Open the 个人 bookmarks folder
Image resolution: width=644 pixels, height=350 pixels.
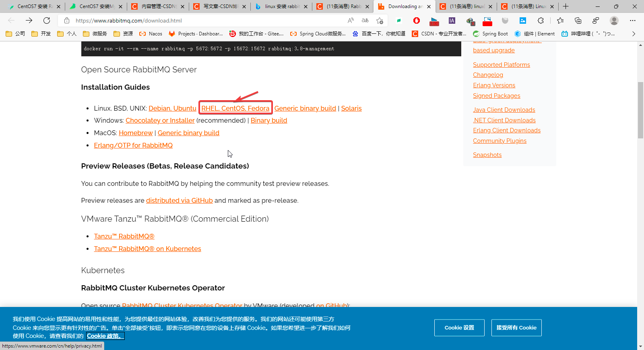pos(67,34)
